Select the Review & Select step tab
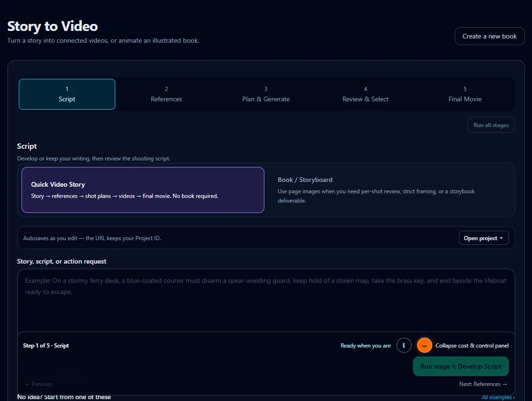The width and height of the screenshot is (532, 401). (366, 94)
